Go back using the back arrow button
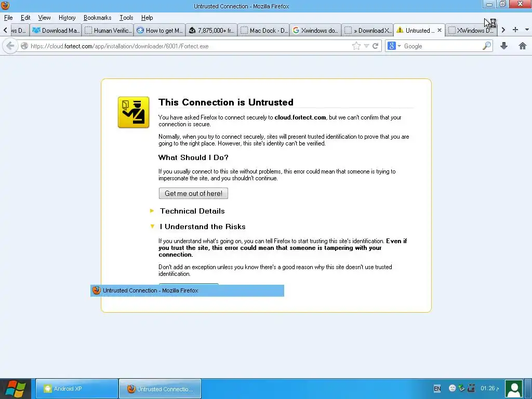Screen dimensions: 532x399 coord(10,46)
